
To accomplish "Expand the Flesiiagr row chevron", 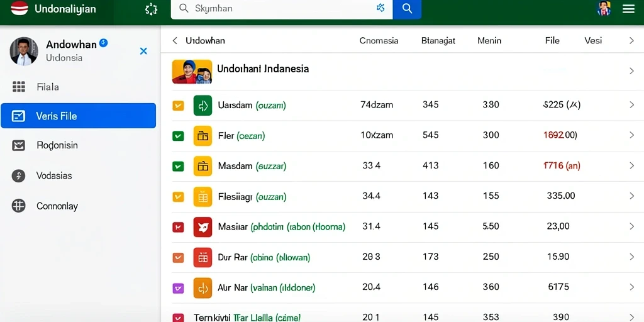I will point(631,196).
